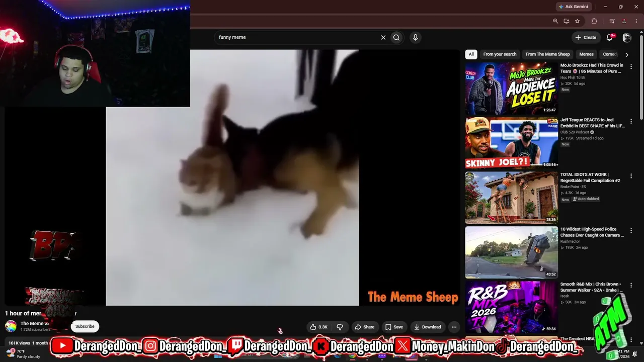Open the 'Club 520 Podcast' channel name

(575, 132)
